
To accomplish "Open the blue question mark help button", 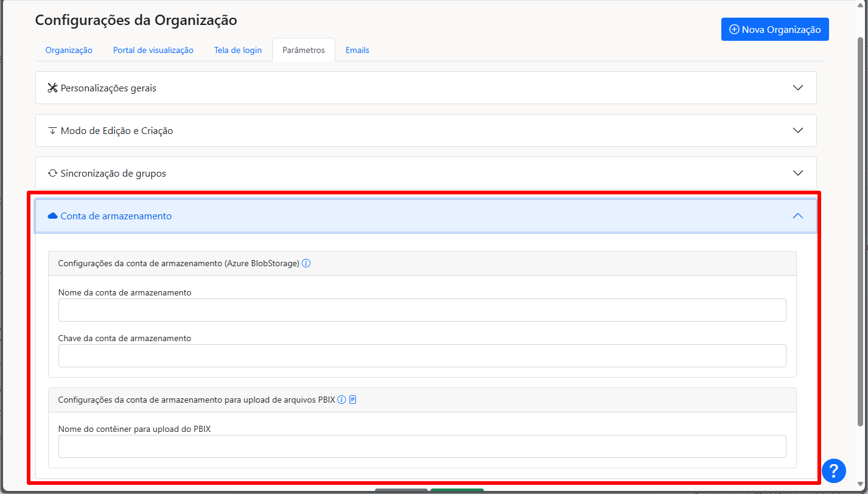I will pyautogui.click(x=833, y=470).
